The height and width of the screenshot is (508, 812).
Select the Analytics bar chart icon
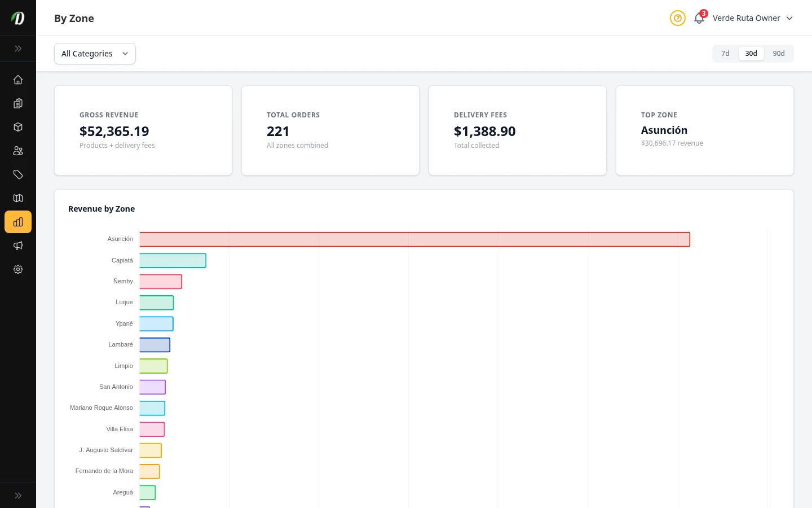click(x=17, y=222)
